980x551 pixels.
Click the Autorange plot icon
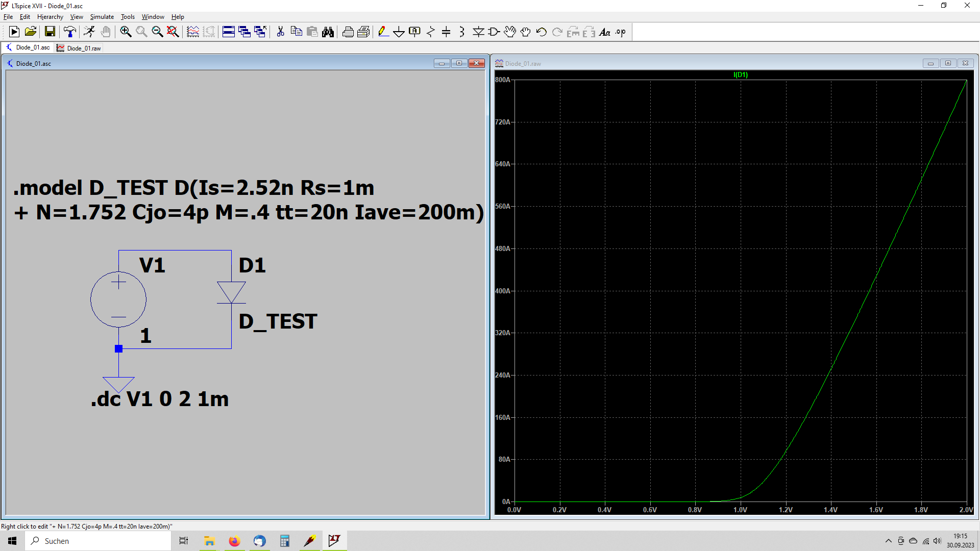(193, 32)
